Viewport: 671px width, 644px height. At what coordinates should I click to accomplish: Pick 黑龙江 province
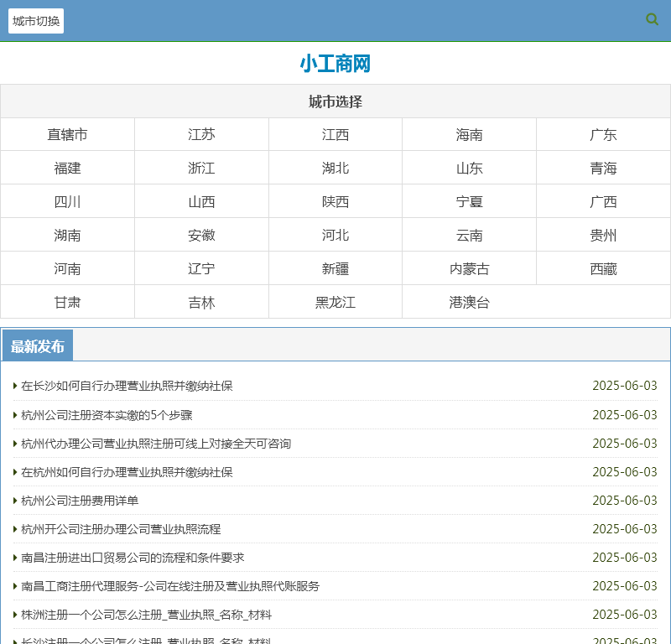(335, 303)
